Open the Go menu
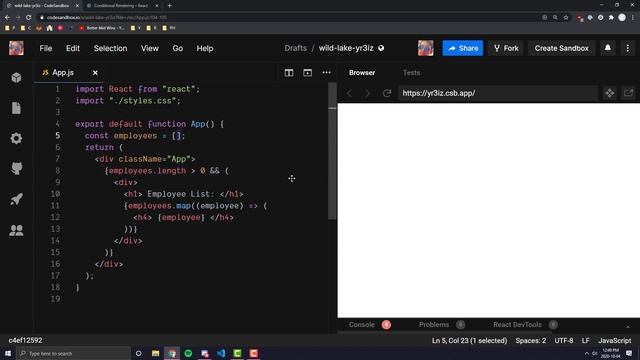640x360 pixels. tap(178, 48)
